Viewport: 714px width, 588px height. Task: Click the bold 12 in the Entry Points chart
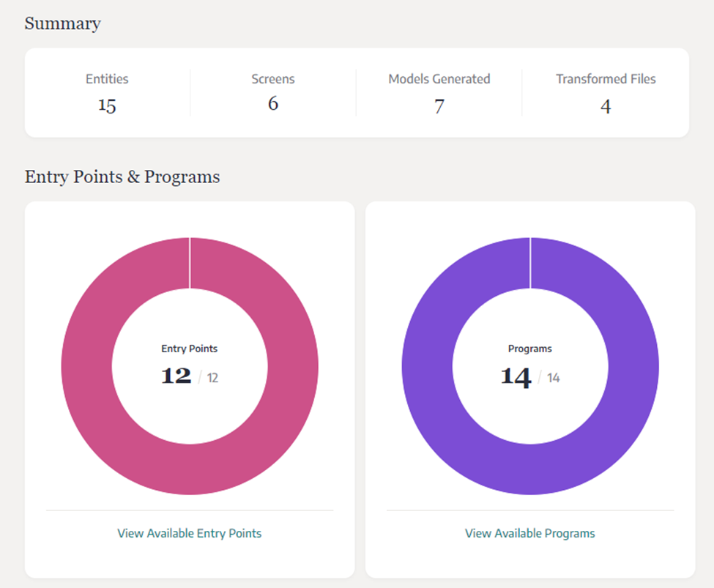176,376
